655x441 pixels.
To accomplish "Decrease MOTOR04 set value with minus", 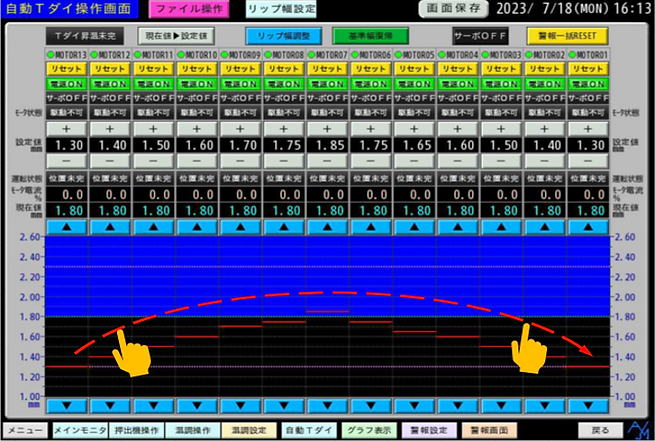I will tap(457, 161).
